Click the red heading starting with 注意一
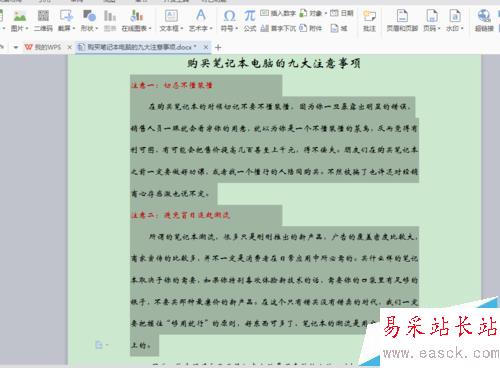This screenshot has width=500, height=368. point(172,85)
